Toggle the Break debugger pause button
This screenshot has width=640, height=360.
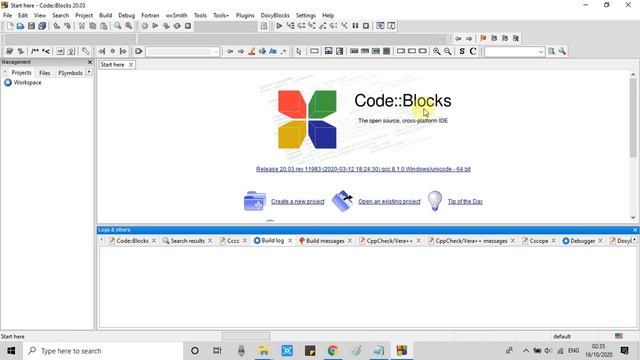[x=355, y=26]
